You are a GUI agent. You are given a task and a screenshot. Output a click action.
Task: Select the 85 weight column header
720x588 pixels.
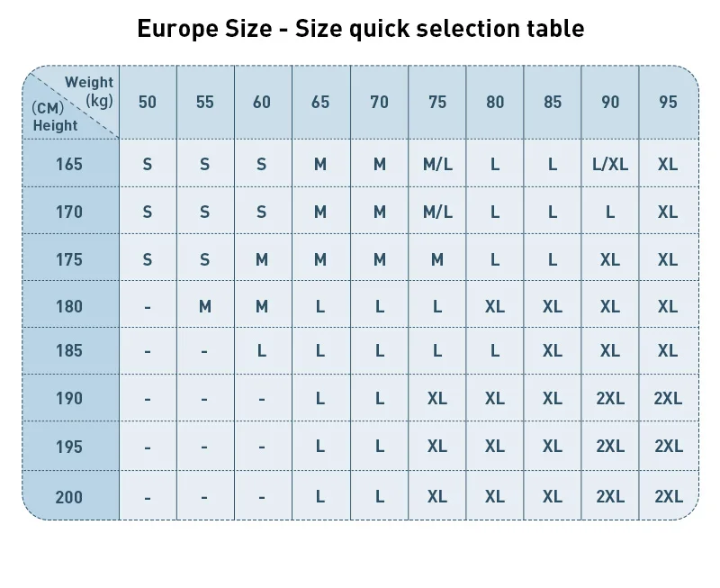tap(553, 103)
